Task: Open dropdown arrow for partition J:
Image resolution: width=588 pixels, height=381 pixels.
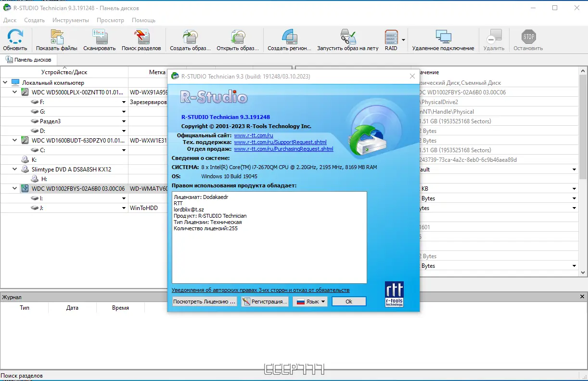Action: click(124, 208)
